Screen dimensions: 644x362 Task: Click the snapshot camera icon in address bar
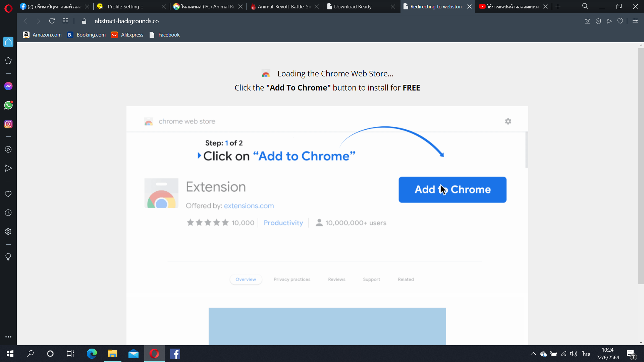[587, 21]
